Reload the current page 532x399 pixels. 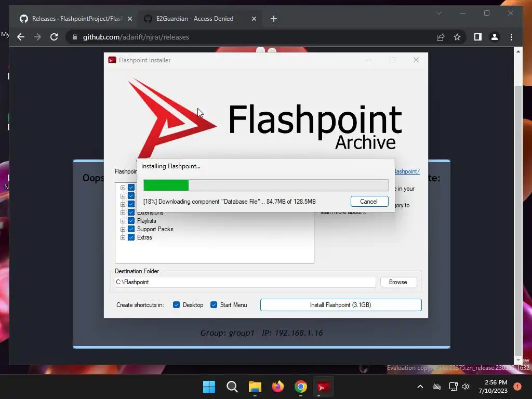54,37
